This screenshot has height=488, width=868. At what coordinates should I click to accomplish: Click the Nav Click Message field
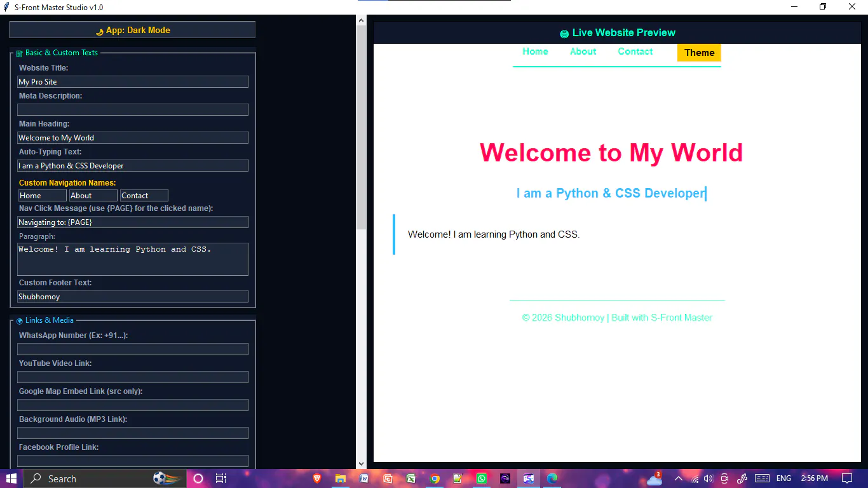[x=132, y=222]
